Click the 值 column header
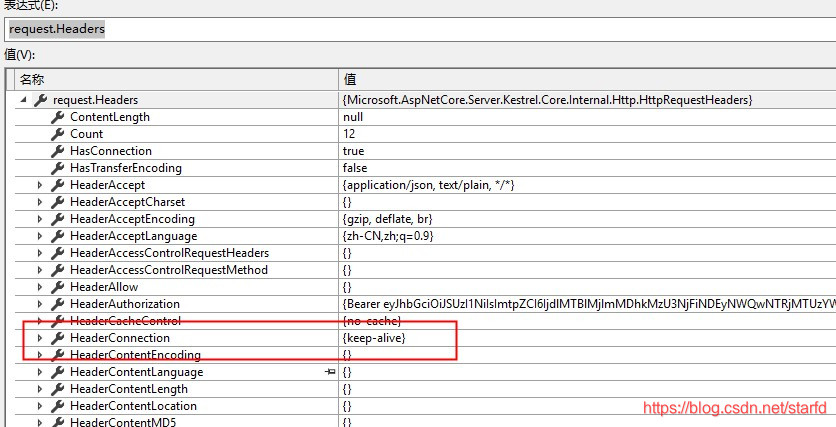This screenshot has width=836, height=427. click(587, 80)
